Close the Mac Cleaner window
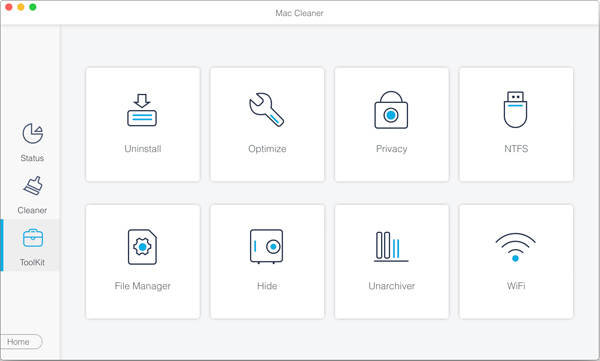Screen dimensions: 600x361 click(x=9, y=7)
